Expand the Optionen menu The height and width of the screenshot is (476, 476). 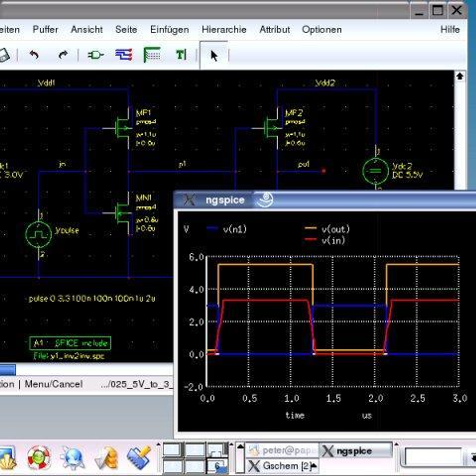tap(322, 30)
